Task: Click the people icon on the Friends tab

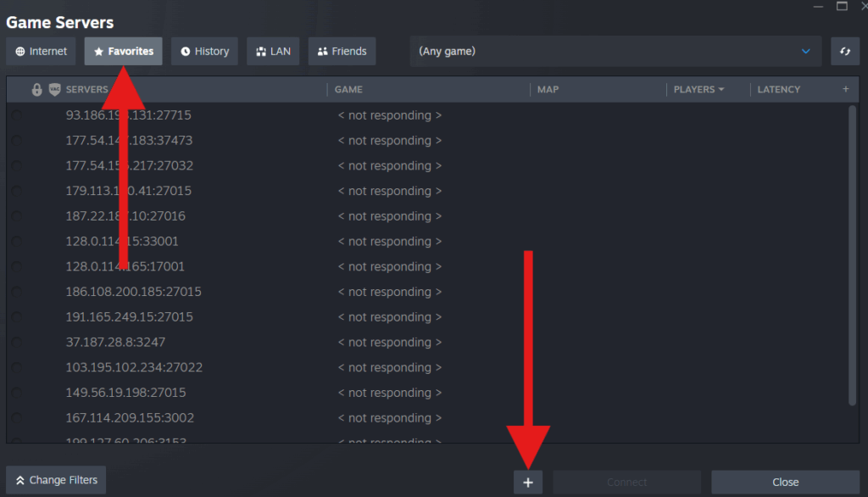Action: click(x=323, y=51)
